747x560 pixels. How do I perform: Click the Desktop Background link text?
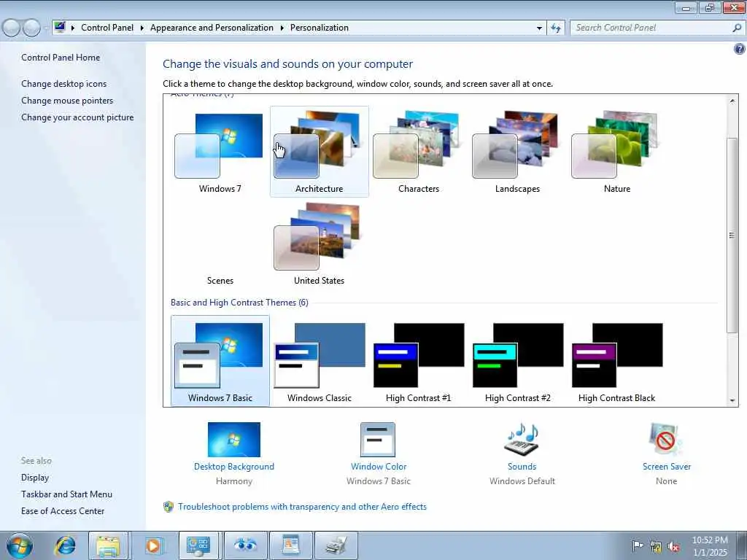(234, 467)
